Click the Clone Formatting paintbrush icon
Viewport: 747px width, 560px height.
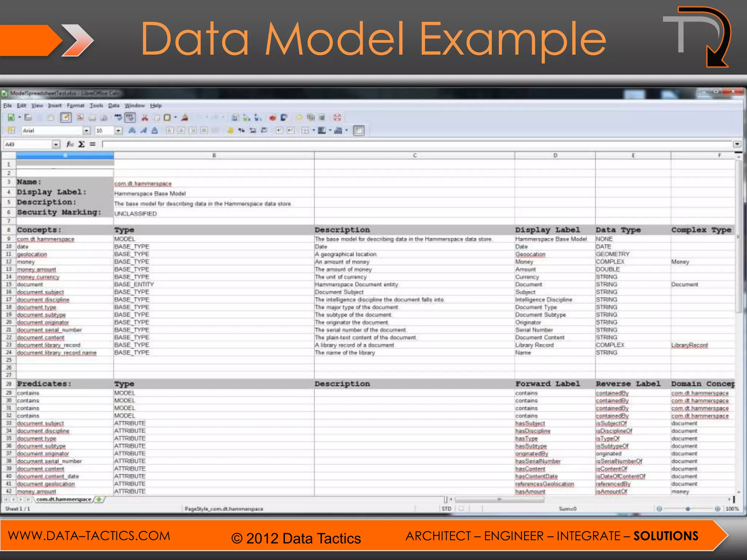185,117
